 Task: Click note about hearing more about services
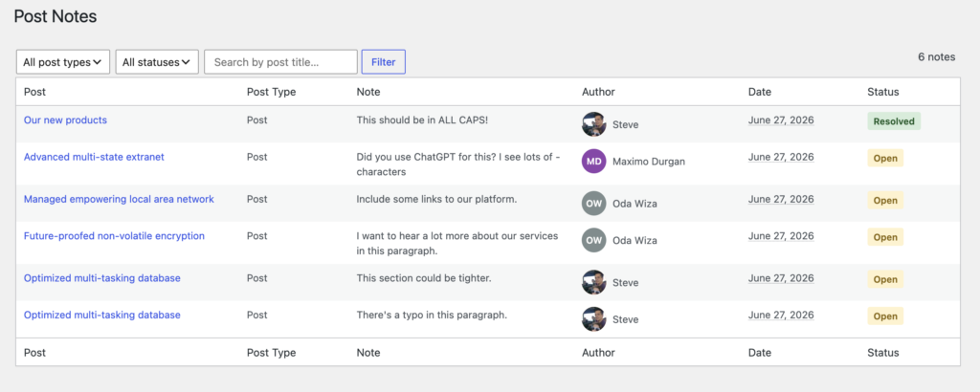pyautogui.click(x=457, y=244)
